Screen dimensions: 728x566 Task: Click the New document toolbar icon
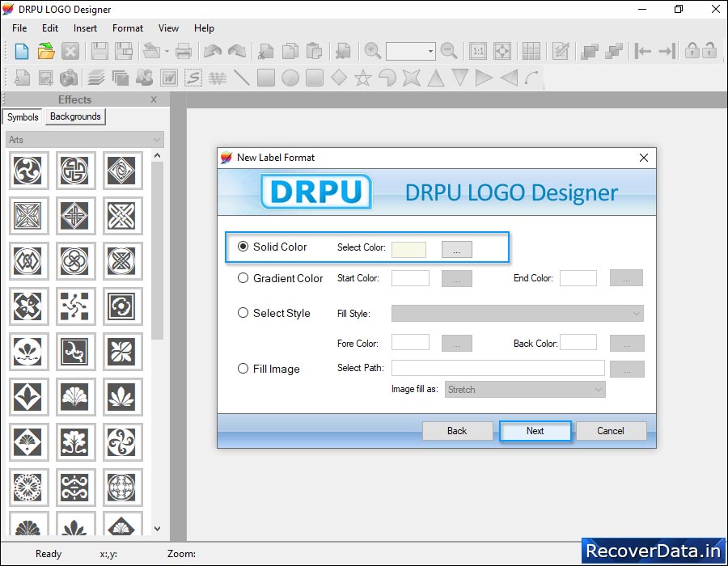(x=21, y=51)
